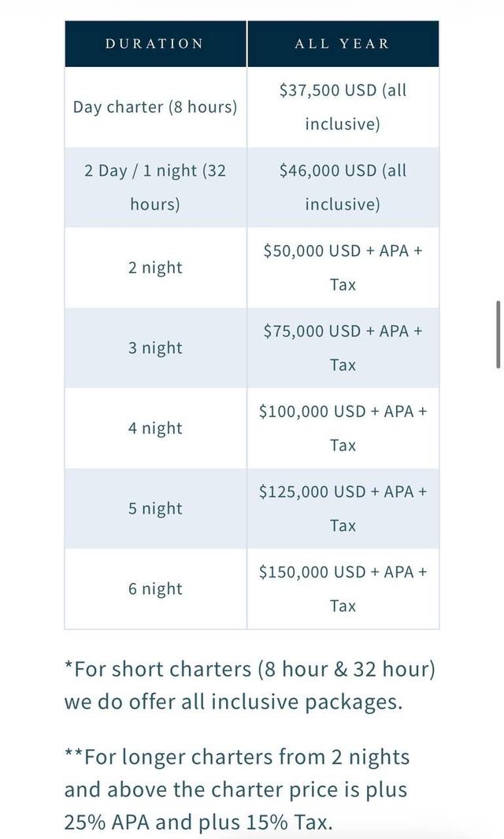Click the DURATION column header
The height and width of the screenshot is (839, 504).
point(155,44)
